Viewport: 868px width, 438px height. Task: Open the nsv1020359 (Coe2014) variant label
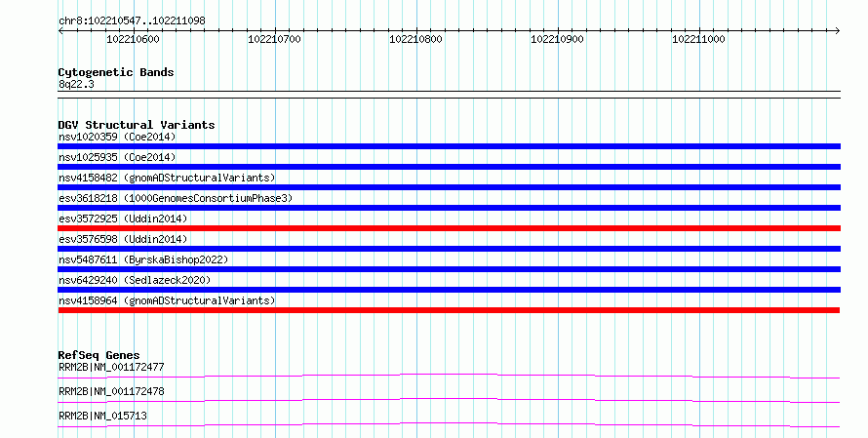(117, 137)
